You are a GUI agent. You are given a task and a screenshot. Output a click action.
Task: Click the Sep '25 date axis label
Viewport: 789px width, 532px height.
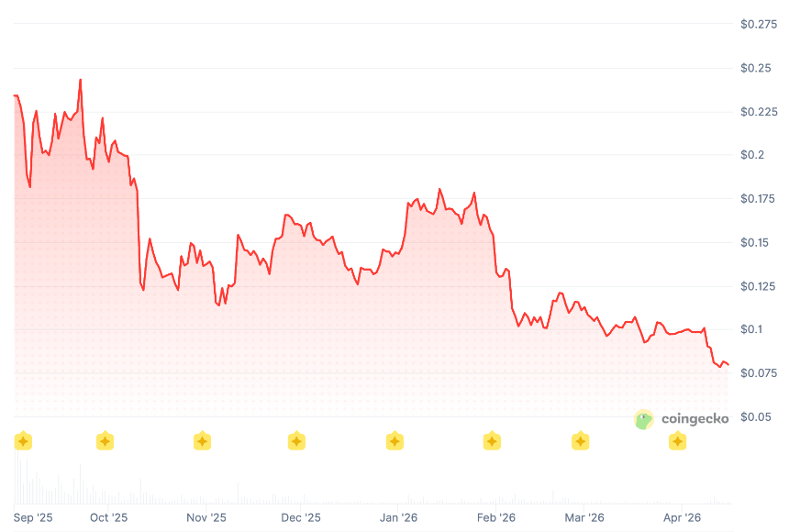click(x=33, y=517)
